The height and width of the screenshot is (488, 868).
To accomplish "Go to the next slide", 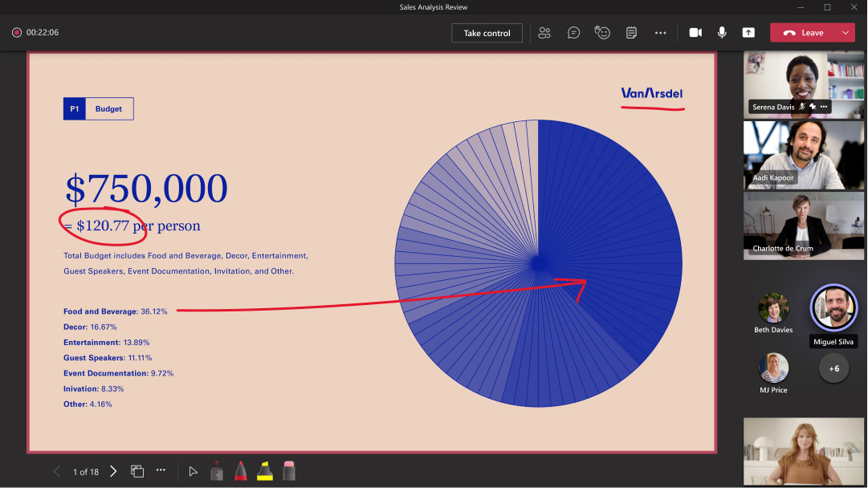I will tap(113, 471).
